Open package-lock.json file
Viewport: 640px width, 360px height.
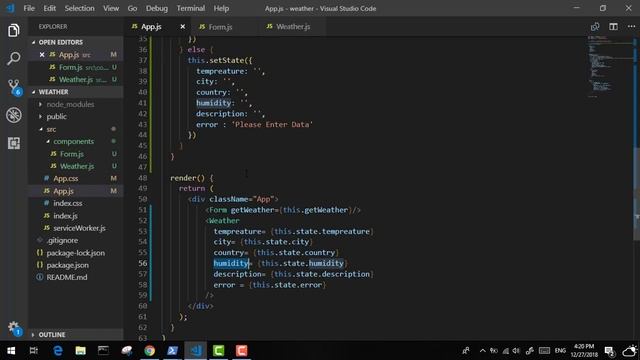(76, 253)
